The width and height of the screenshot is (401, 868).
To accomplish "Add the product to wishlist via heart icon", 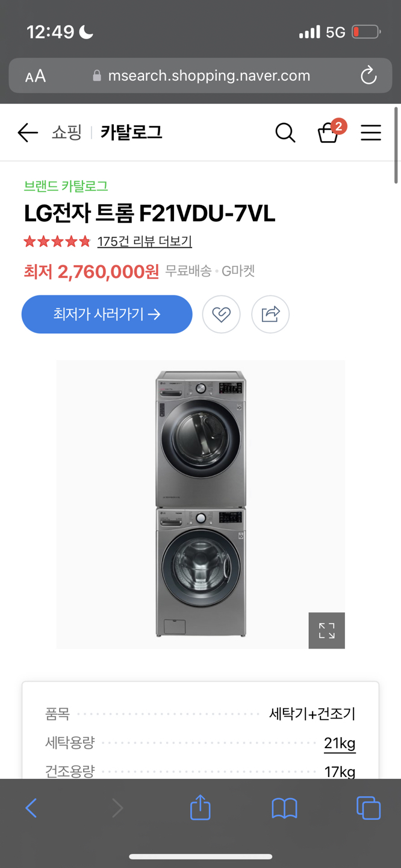I will coord(222,314).
